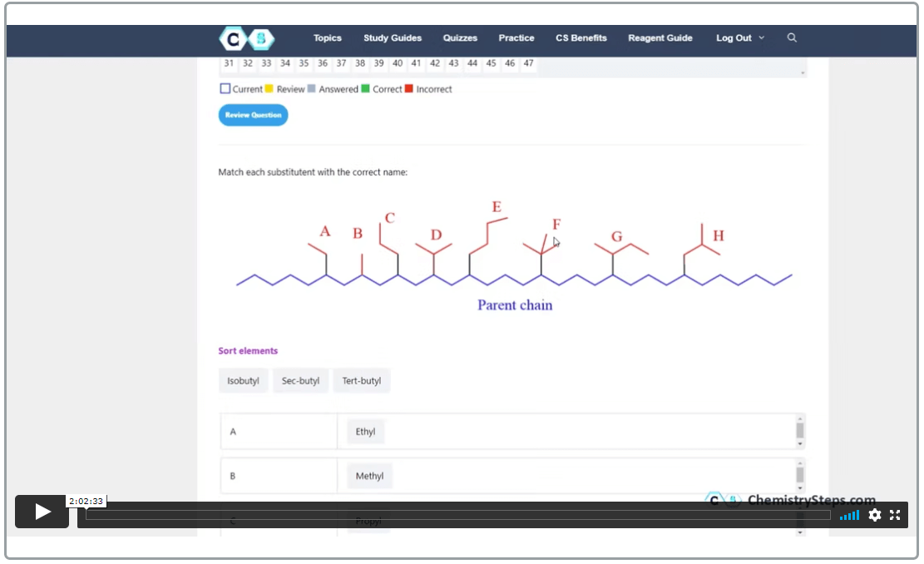Image resolution: width=924 pixels, height=564 pixels.
Task: Click the CS hexagon logo
Action: click(x=246, y=38)
